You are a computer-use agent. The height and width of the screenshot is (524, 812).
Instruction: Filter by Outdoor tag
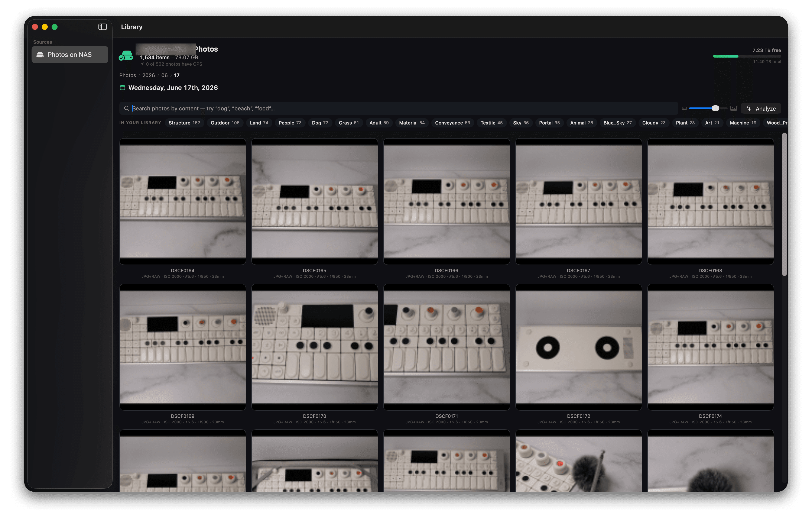click(x=225, y=123)
